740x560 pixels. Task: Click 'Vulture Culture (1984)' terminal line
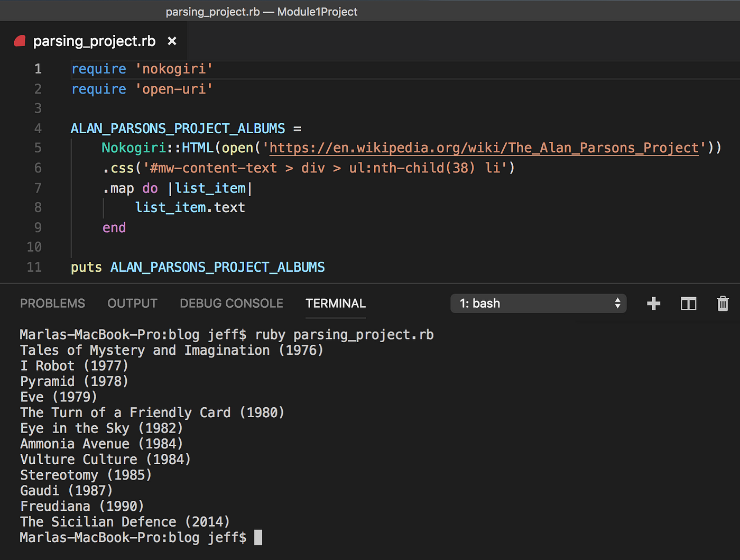(x=105, y=460)
